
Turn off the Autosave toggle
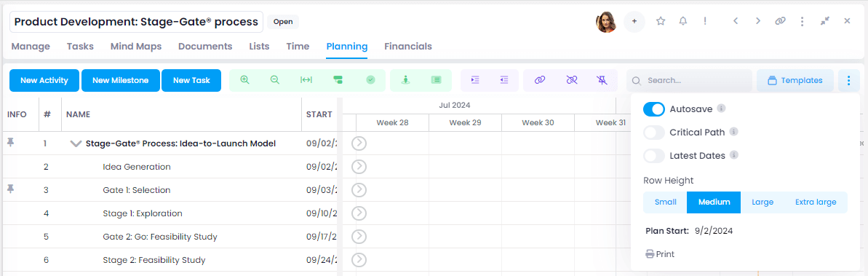[654, 109]
